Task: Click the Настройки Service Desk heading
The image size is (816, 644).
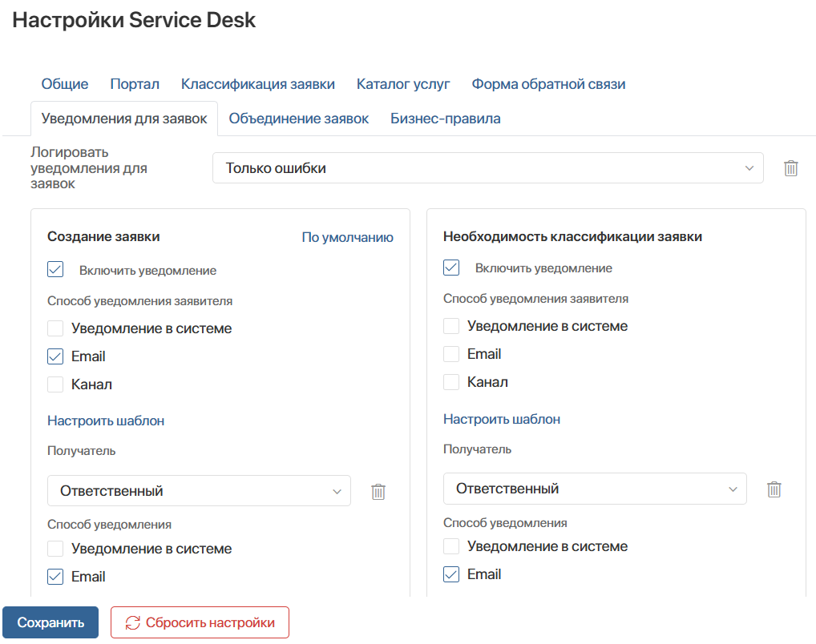Action: tap(134, 20)
